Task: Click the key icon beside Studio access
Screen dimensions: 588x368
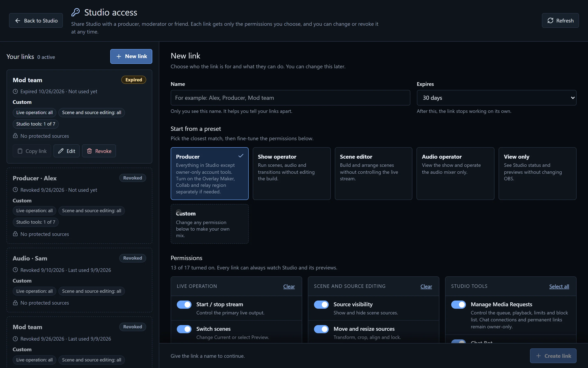Action: click(x=75, y=12)
